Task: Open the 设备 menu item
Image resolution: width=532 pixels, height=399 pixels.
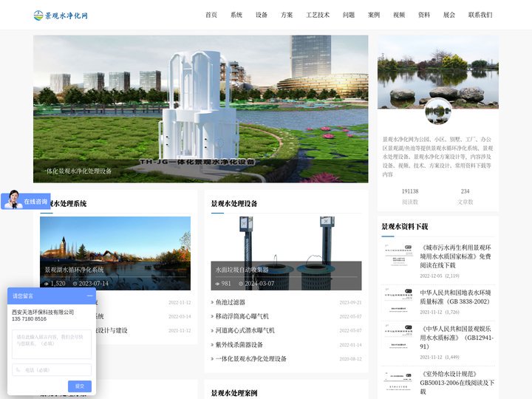Action: [x=262, y=15]
